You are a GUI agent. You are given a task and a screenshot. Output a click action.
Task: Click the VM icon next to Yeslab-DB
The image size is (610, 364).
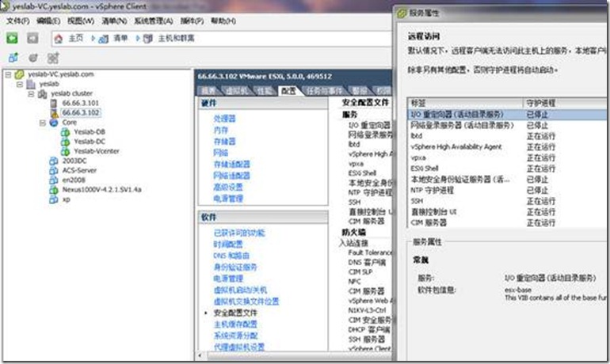pos(65,132)
